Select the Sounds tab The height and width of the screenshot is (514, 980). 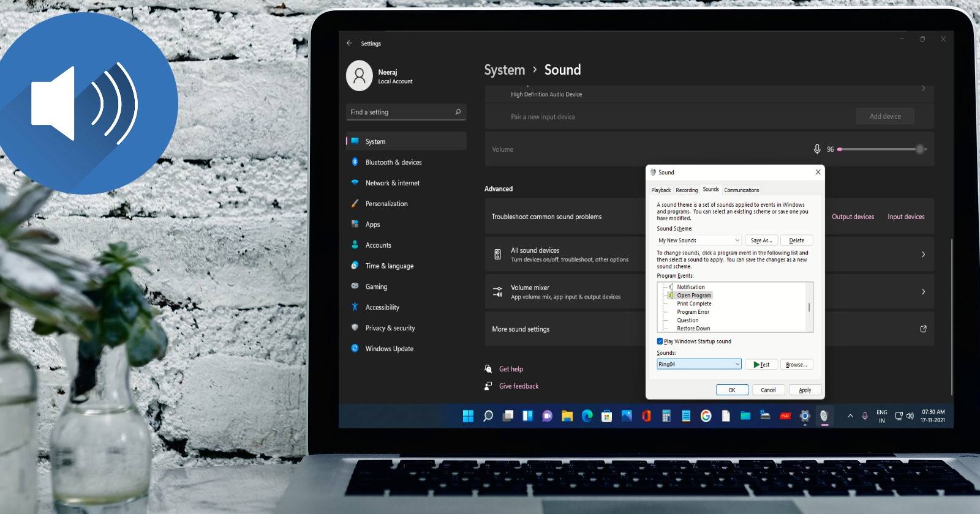[x=710, y=190]
